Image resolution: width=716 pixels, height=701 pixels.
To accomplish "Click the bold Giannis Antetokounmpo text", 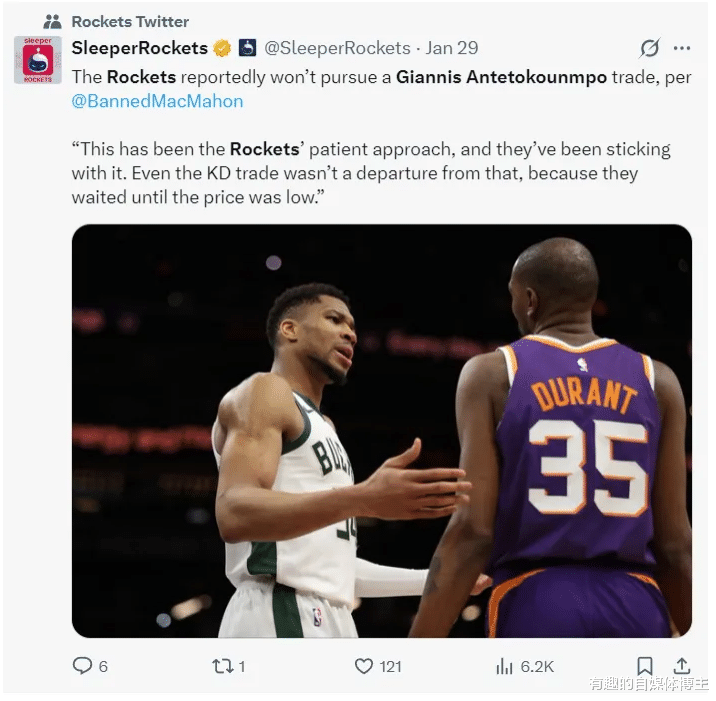I will (501, 77).
